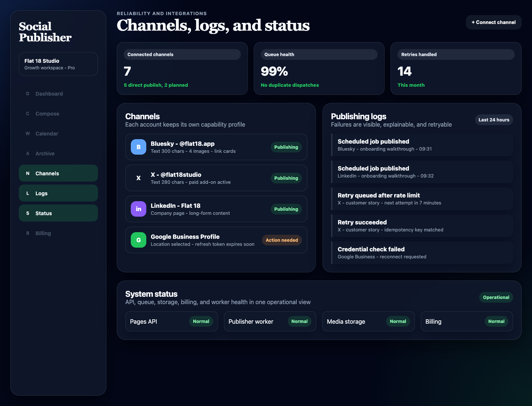Screen dimensions: 532x406
Task: Click the X channel icon
Action: tap(139, 178)
